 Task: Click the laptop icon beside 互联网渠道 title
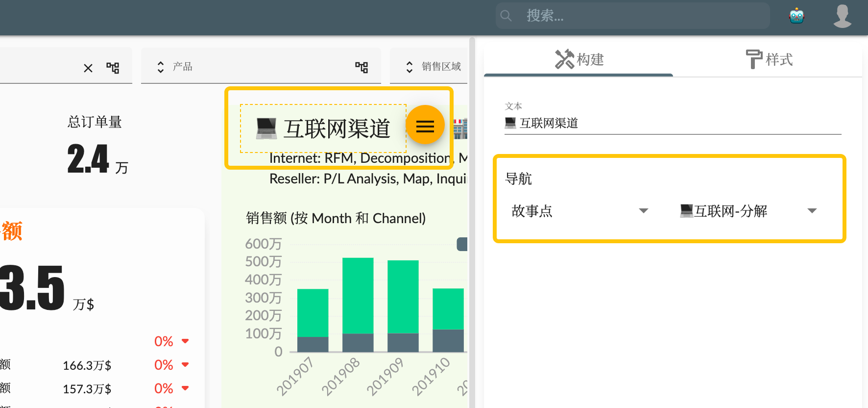266,128
